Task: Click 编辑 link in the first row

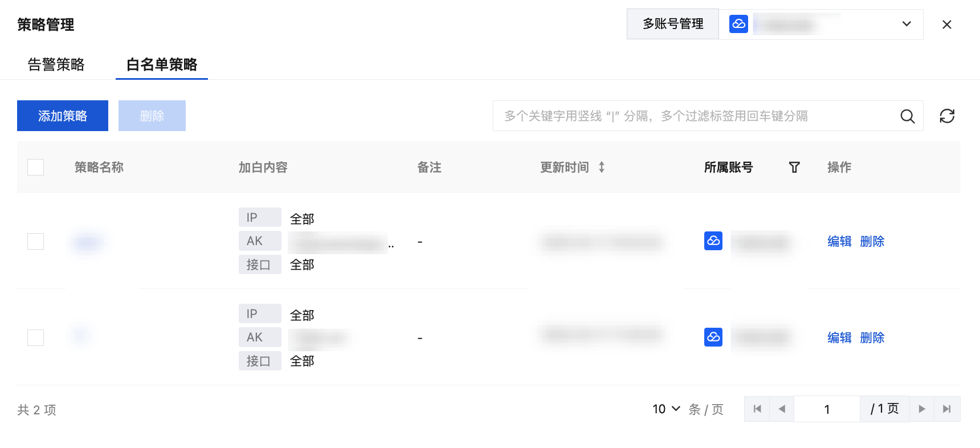Action: point(839,241)
